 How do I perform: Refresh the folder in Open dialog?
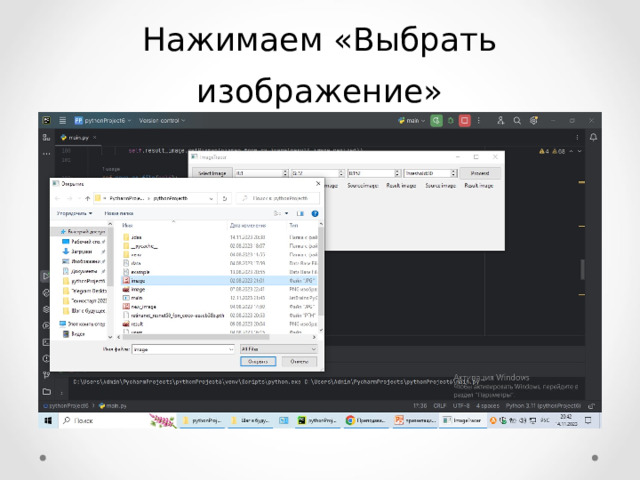tap(224, 198)
